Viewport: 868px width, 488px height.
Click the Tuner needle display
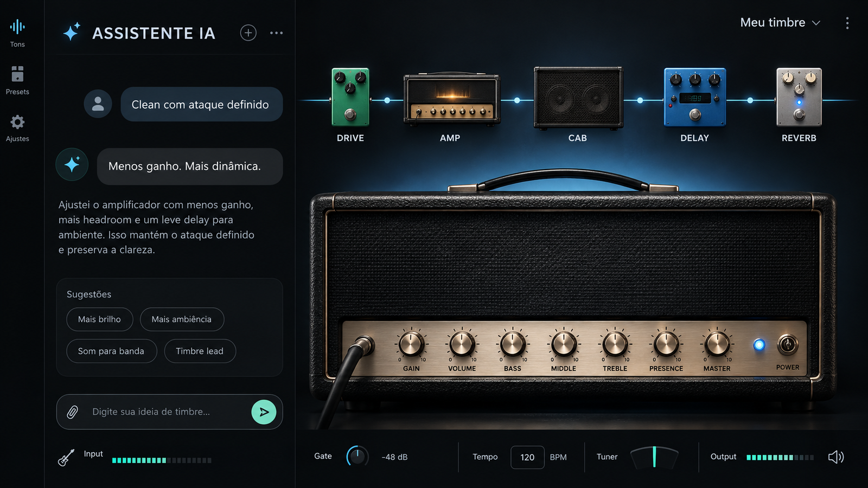pyautogui.click(x=654, y=457)
